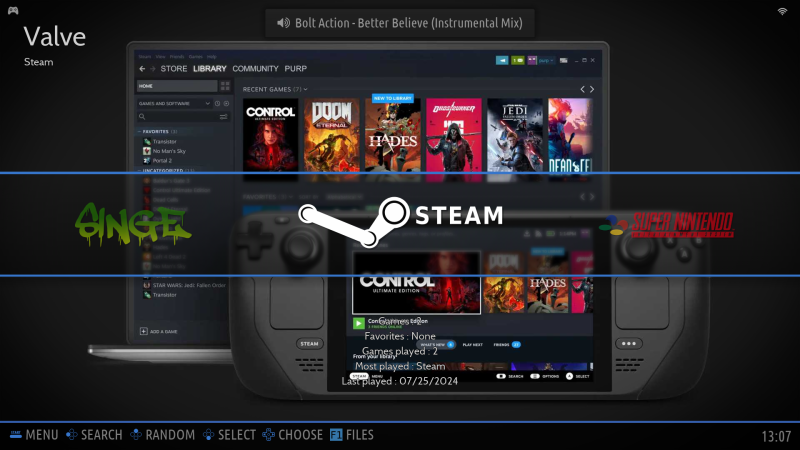The image size is (800, 450).
Task: Click the Steam subtitle under Valve
Action: tap(39, 62)
